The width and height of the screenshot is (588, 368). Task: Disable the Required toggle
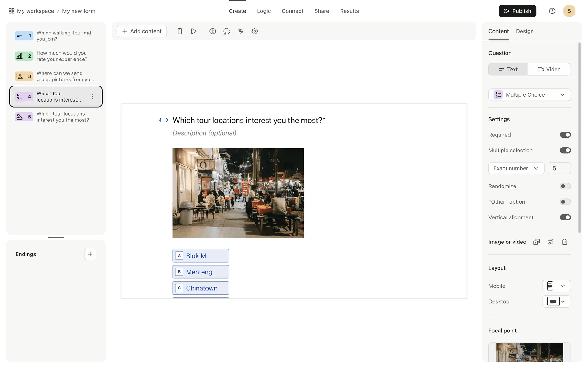565,135
